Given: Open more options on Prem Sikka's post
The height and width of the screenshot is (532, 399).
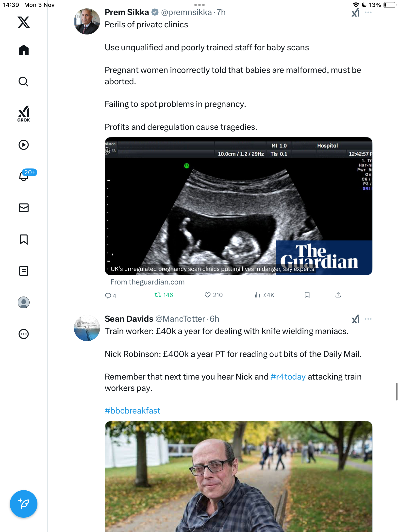Looking at the screenshot, I should (368, 12).
